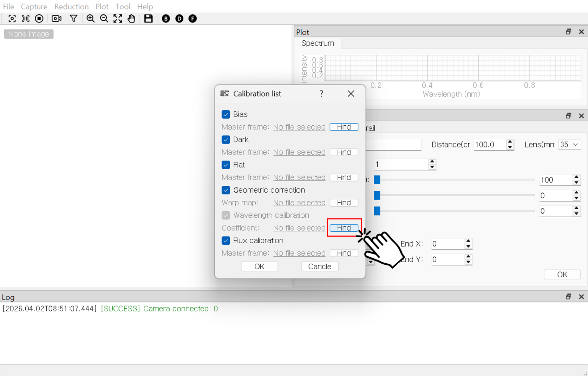Decrease End Y value with down arrow
This screenshot has width=588, height=376.
[x=468, y=262]
